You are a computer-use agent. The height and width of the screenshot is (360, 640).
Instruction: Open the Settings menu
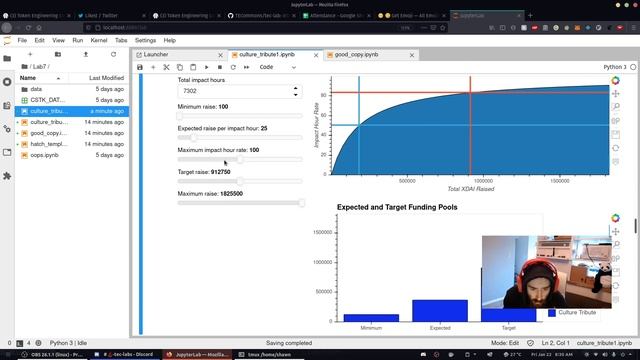145,40
